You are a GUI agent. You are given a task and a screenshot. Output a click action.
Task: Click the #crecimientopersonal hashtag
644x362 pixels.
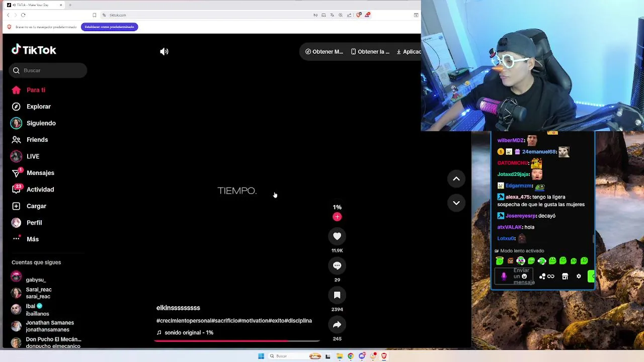point(184,321)
